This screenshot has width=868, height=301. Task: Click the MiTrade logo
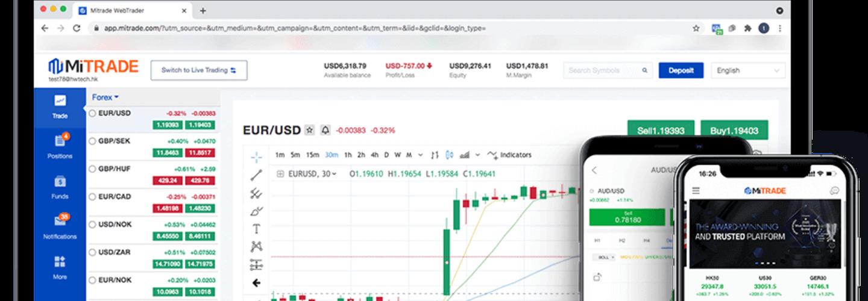(94, 66)
